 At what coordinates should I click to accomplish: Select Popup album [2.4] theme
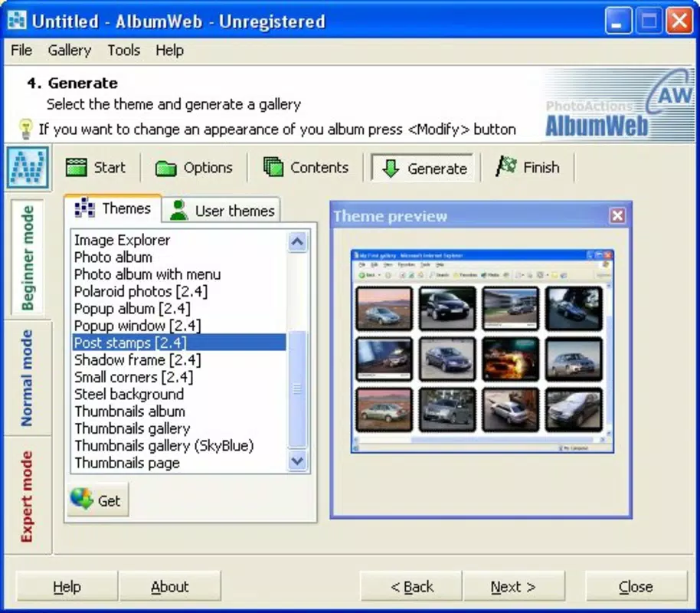point(178,308)
